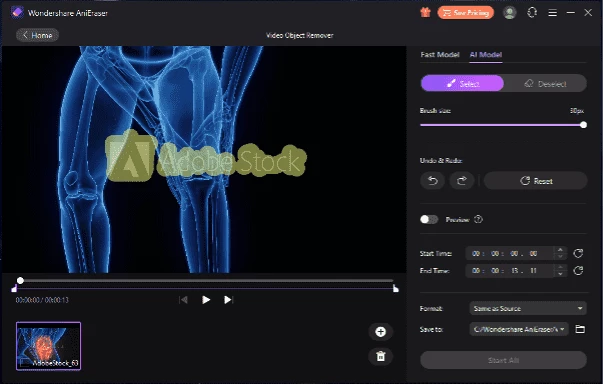Image resolution: width=604 pixels, height=384 pixels.
Task: Browse output folder with folder icon
Action: 580,329
